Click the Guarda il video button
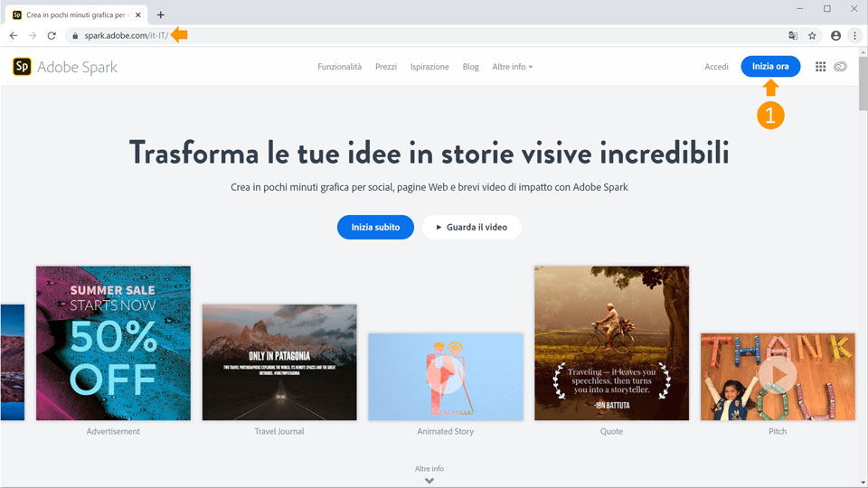The height and width of the screenshot is (488, 868). coord(472,228)
